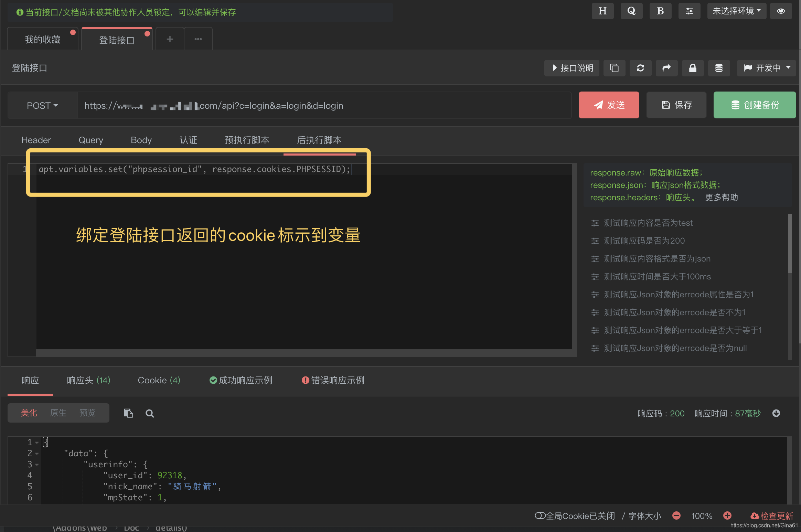This screenshot has height=532, width=801.
Task: Select the 后执行脚本 tab
Action: (319, 140)
